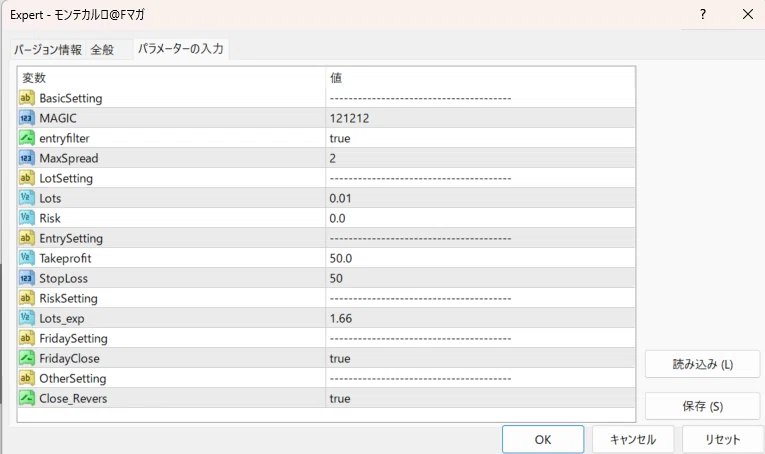Click the integer icon beside MAGIC

point(27,118)
